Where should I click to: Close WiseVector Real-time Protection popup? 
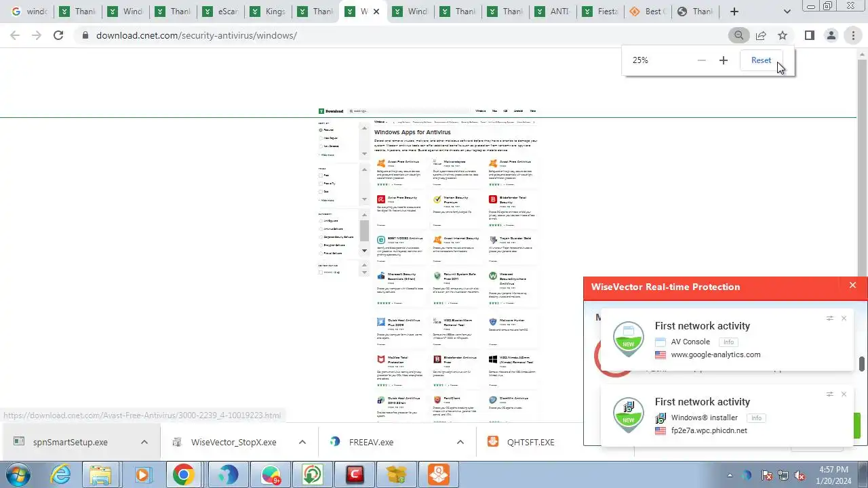click(852, 285)
